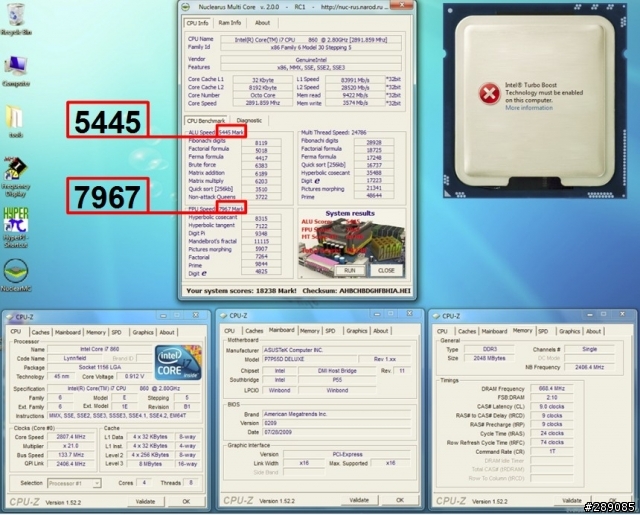This screenshot has width=640, height=515.
Task: Click title icon of CPU-Z CPU window
Action: [9, 317]
